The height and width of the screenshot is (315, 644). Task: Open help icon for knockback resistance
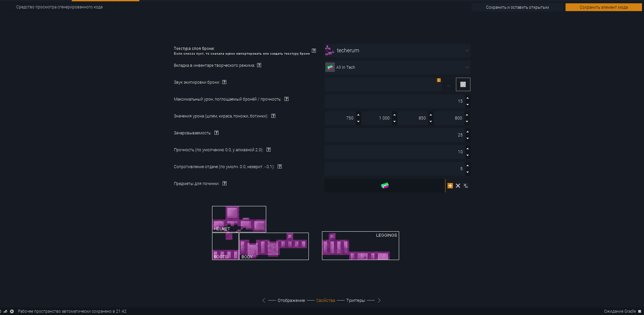pyautogui.click(x=280, y=167)
